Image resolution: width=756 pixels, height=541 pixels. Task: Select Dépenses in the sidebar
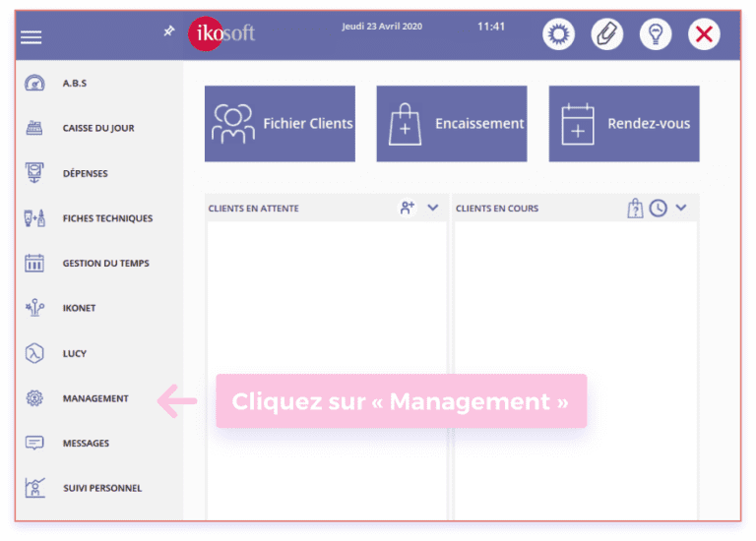click(86, 173)
